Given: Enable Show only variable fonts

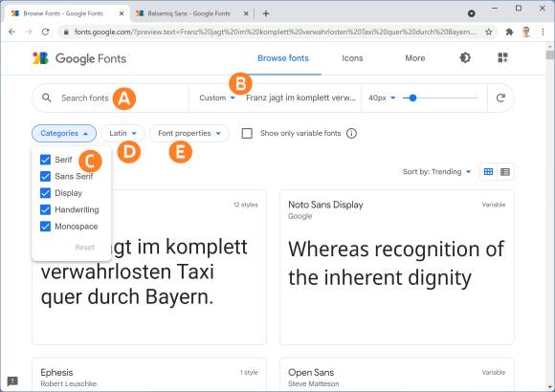Looking at the screenshot, I should tap(247, 134).
